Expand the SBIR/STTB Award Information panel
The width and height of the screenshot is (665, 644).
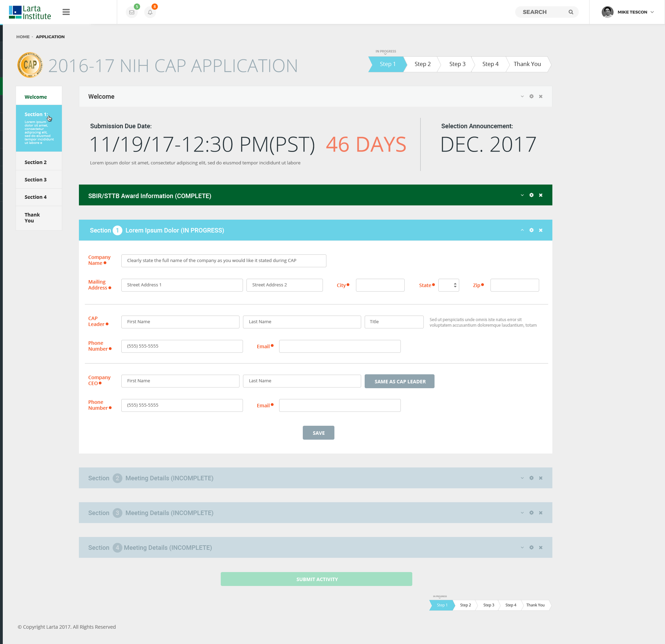tap(522, 195)
